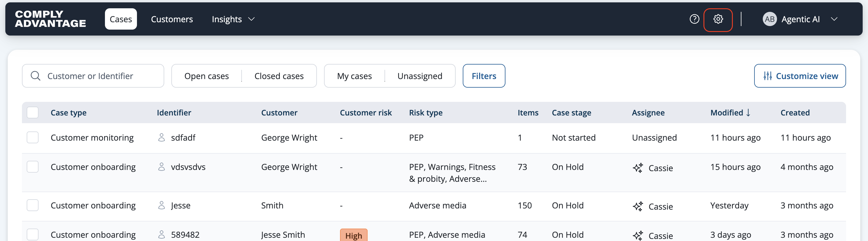Click the Jesse identifier
Image resolution: width=868 pixels, height=241 pixels.
tap(181, 206)
